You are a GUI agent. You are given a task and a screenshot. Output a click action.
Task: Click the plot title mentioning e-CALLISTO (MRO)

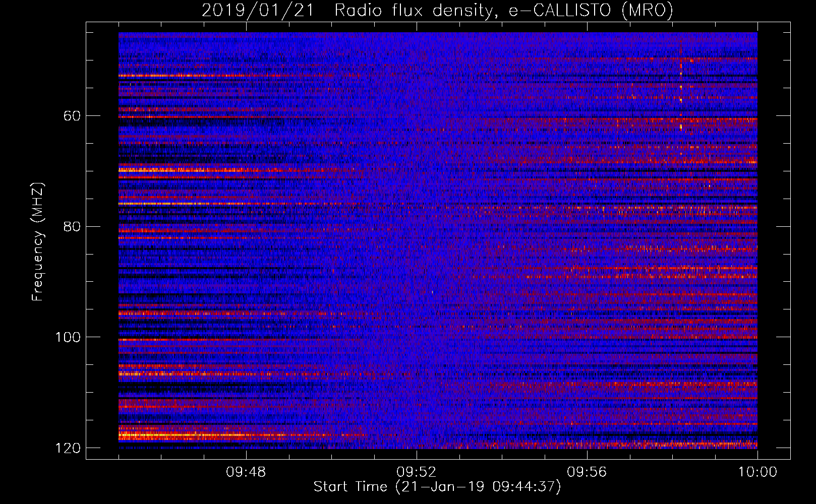tap(437, 10)
